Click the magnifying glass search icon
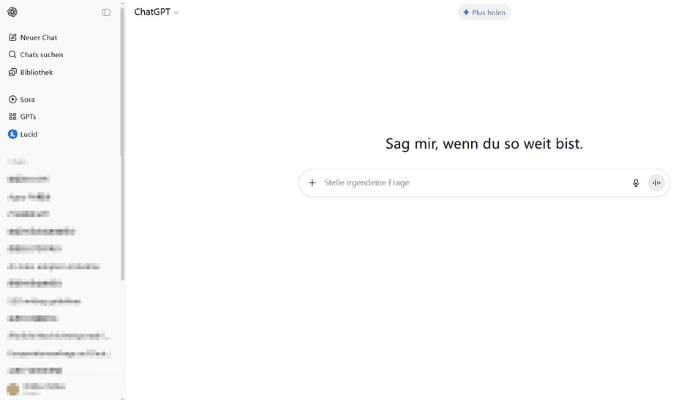This screenshot has height=400, width=700. pyautogui.click(x=12, y=54)
